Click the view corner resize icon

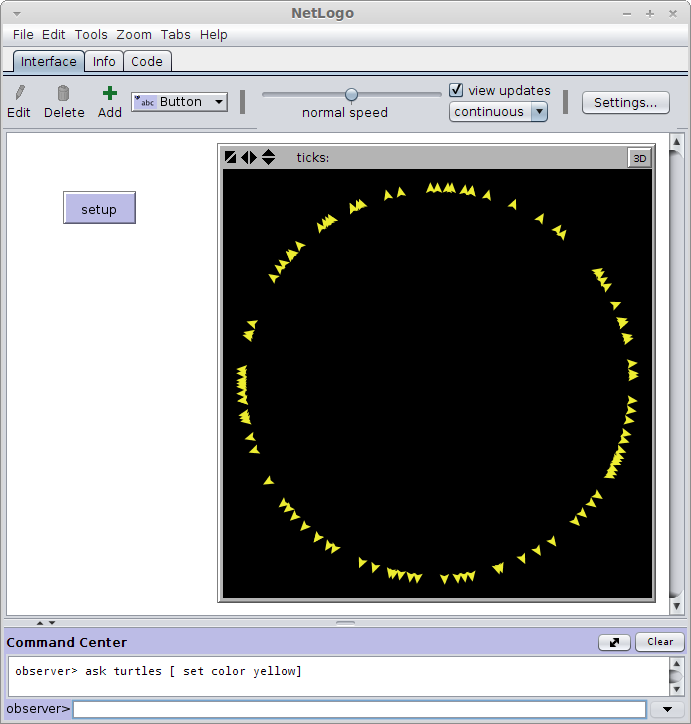[x=230, y=157]
